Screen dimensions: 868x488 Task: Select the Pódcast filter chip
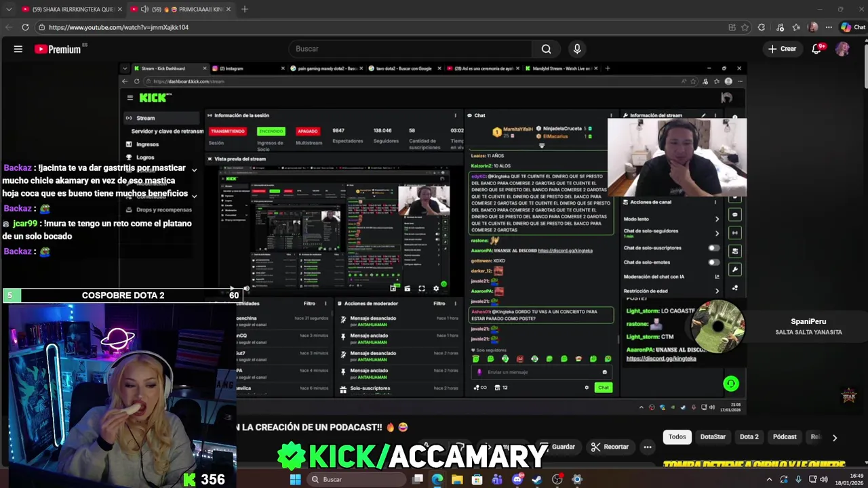785,436
